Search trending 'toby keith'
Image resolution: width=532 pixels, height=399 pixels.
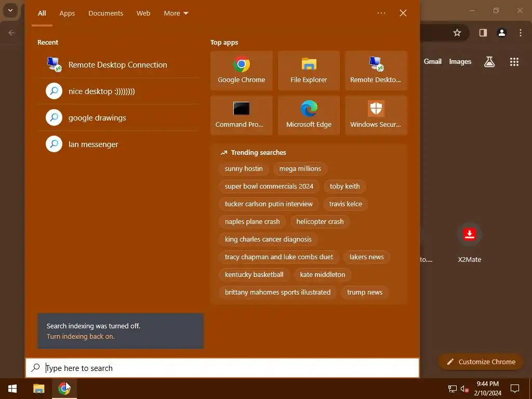click(345, 187)
